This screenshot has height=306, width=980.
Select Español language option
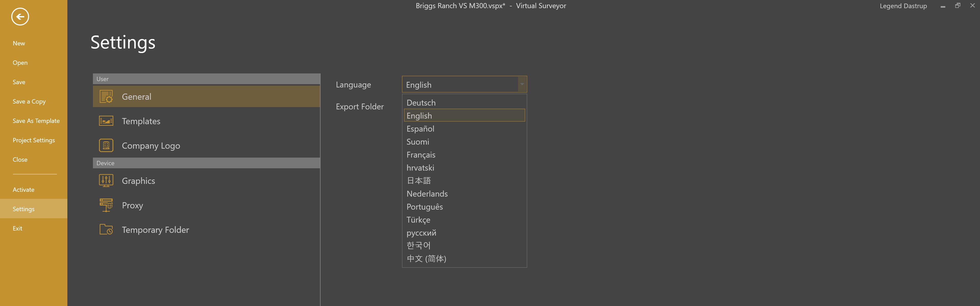click(464, 129)
